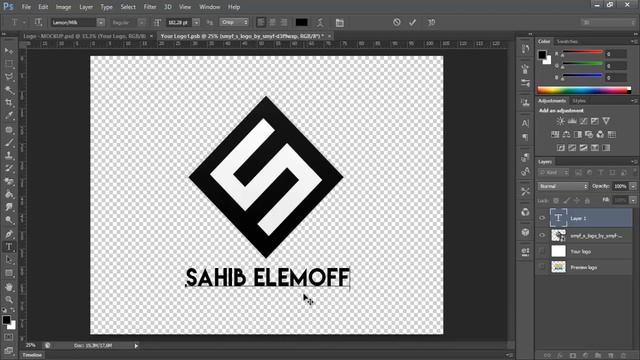The width and height of the screenshot is (640, 360).
Task: Hide the smyf_s_logo layer
Action: (x=542, y=235)
